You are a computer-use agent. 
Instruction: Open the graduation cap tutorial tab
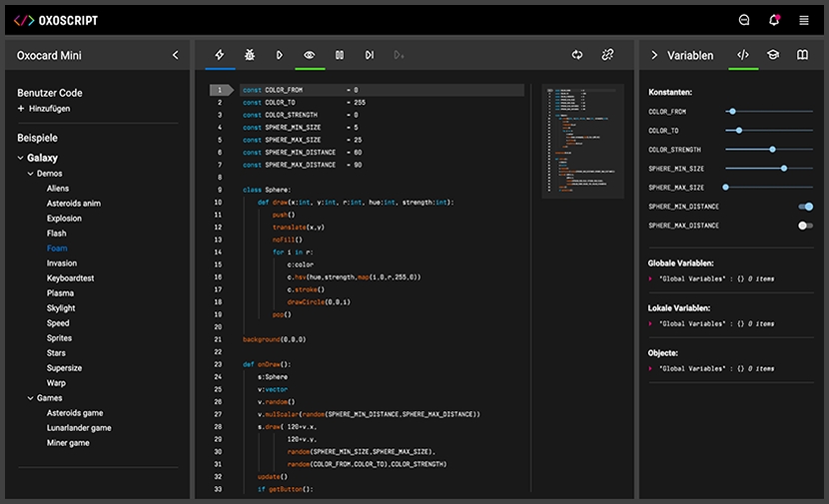pyautogui.click(x=772, y=55)
